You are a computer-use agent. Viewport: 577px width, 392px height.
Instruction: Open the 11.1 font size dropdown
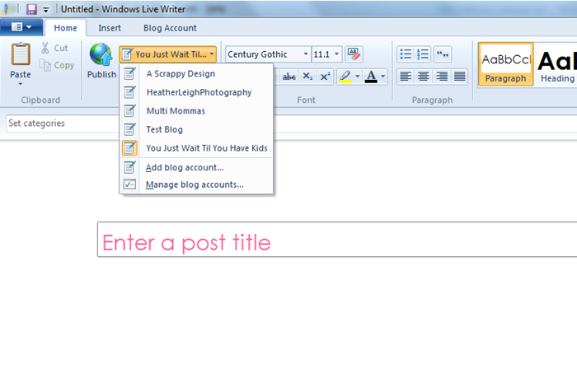point(336,54)
